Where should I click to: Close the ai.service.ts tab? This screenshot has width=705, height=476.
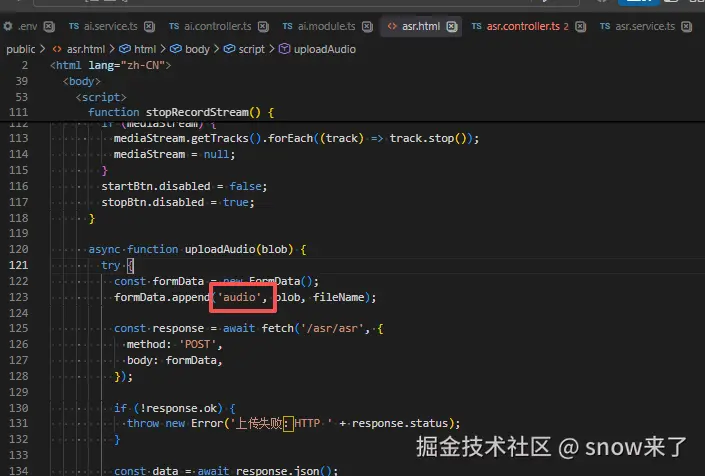pyautogui.click(x=149, y=27)
